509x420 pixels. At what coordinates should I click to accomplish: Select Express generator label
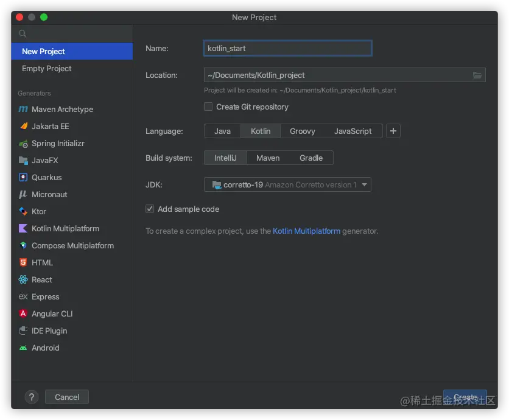(x=46, y=296)
